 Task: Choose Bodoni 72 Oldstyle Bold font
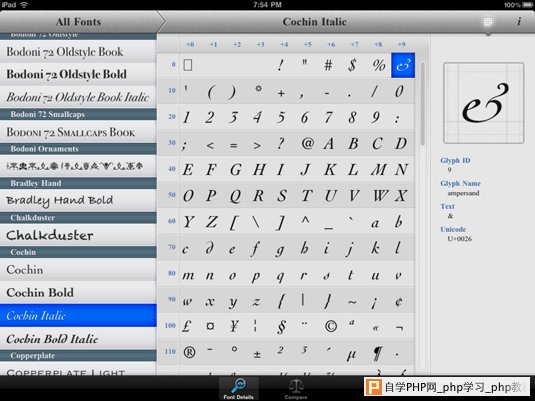[78, 74]
